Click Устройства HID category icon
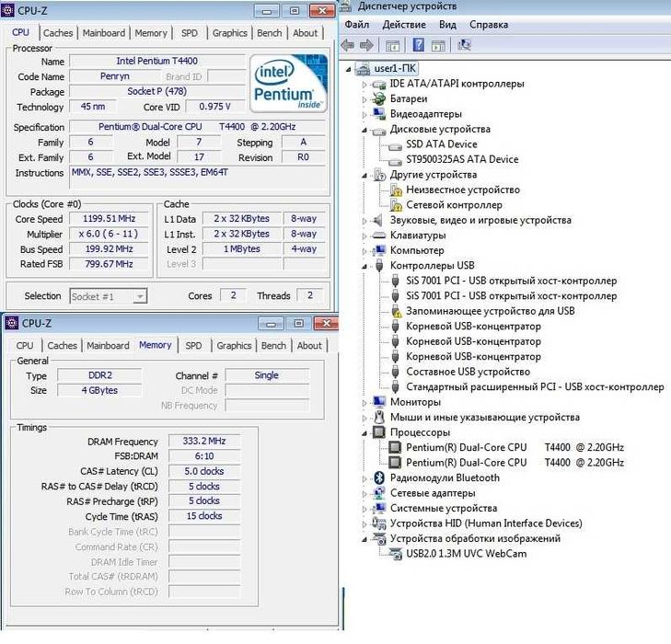Screen dimensions: 671x644 tap(378, 523)
